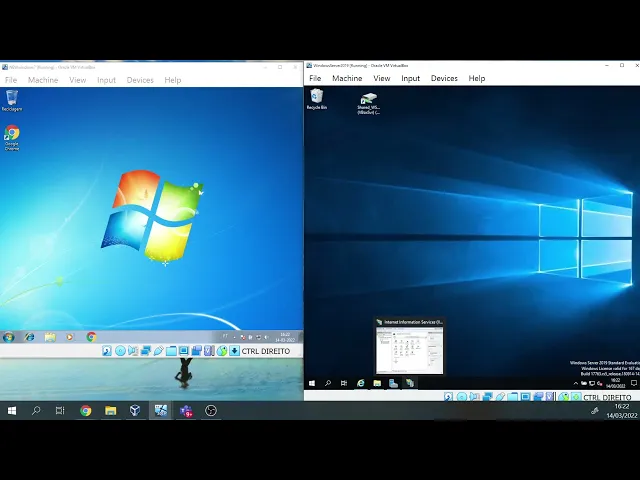
Task: Click network indicator in Windows 7 VM status bar
Action: 145,351
